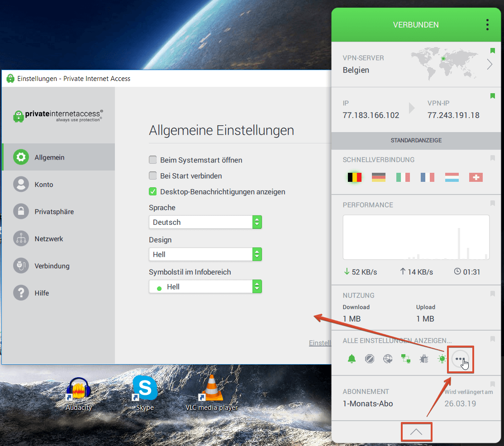Click the network tree icon beside Netzwerk
Viewport: 504px width, 446px height.
tap(21, 239)
